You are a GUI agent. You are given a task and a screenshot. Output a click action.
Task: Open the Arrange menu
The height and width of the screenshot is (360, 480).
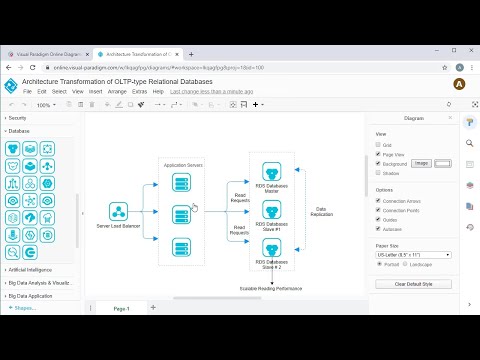(x=117, y=92)
